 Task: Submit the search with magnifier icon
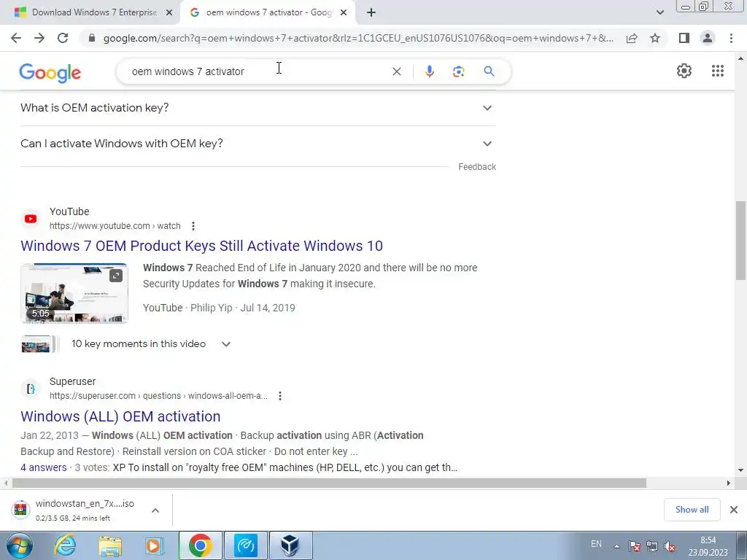489,71
